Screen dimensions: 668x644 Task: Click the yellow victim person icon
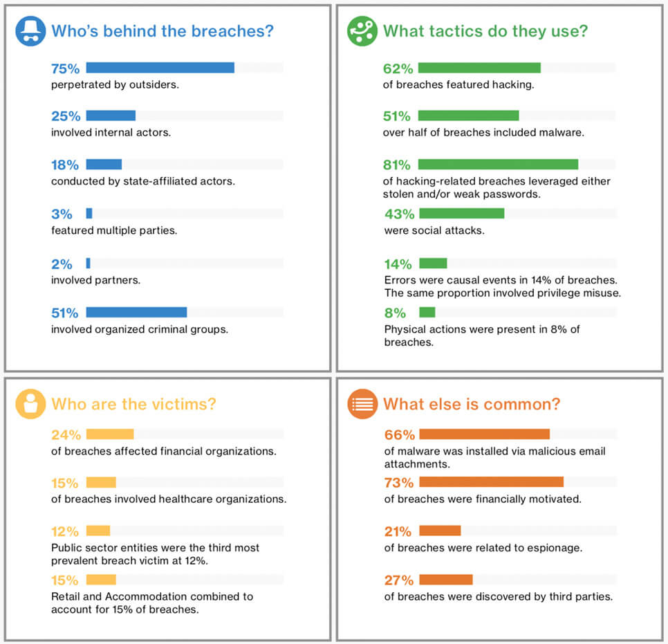(30, 404)
